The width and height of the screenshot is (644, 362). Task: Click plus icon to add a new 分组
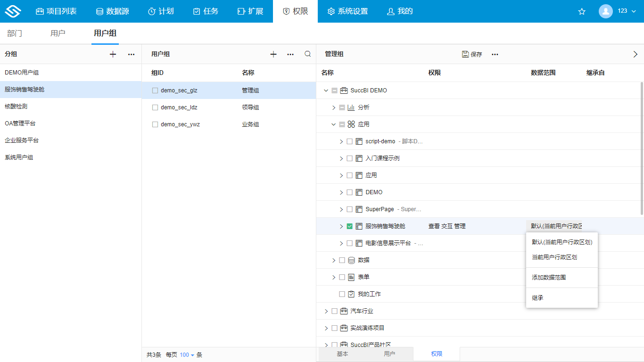113,54
